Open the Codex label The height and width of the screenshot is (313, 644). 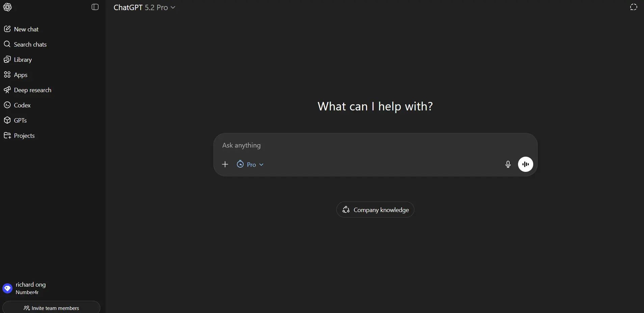click(22, 105)
